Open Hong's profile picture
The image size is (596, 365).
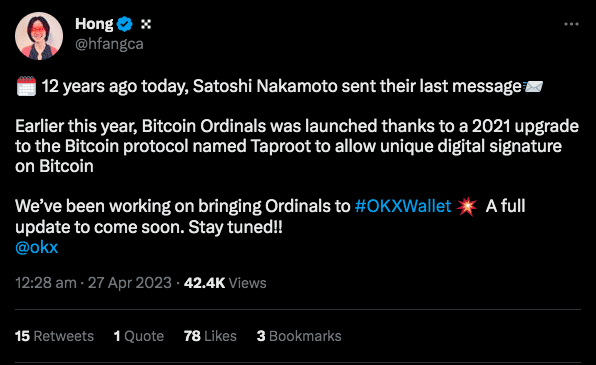click(x=39, y=36)
